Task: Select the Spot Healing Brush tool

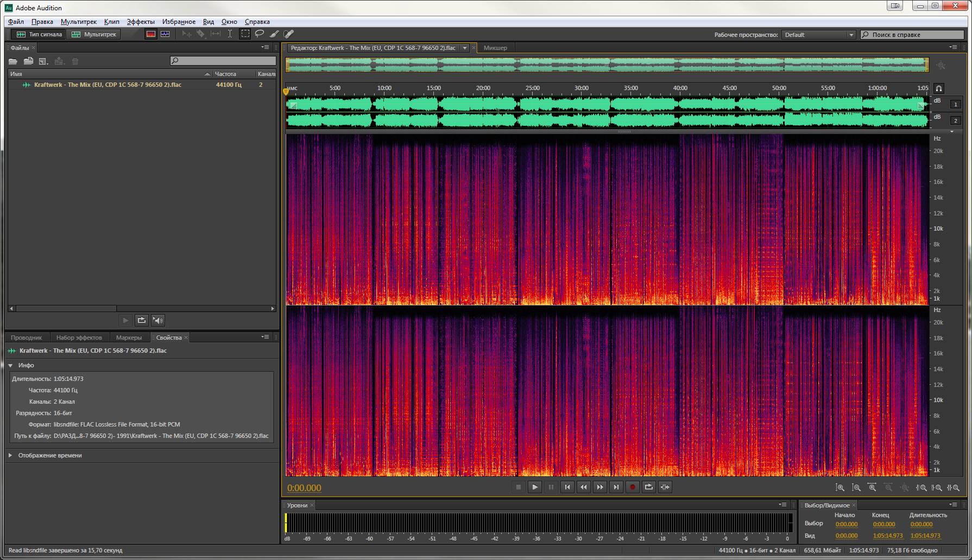Action: click(289, 34)
